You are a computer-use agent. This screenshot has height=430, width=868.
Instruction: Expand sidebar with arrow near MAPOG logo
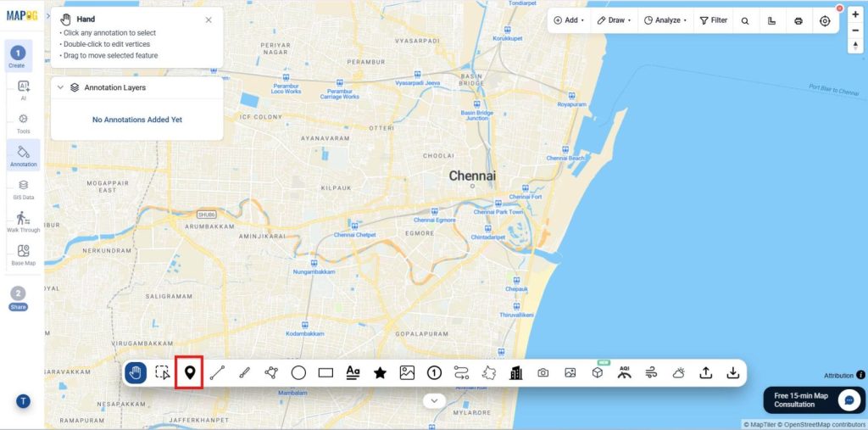[48, 15]
